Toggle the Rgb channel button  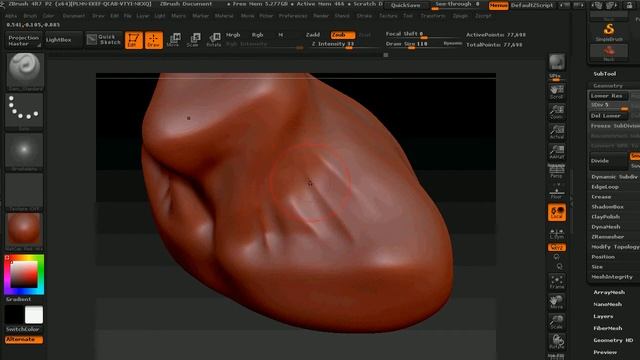(x=257, y=35)
